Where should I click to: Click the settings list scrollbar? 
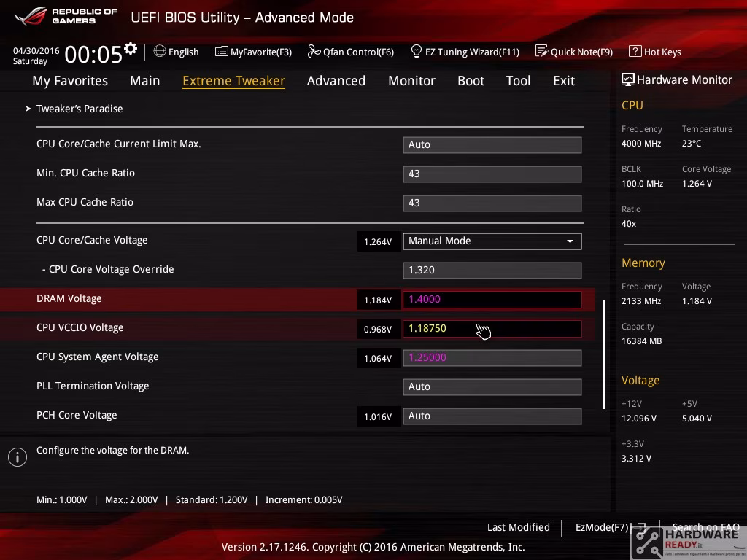[603, 354]
